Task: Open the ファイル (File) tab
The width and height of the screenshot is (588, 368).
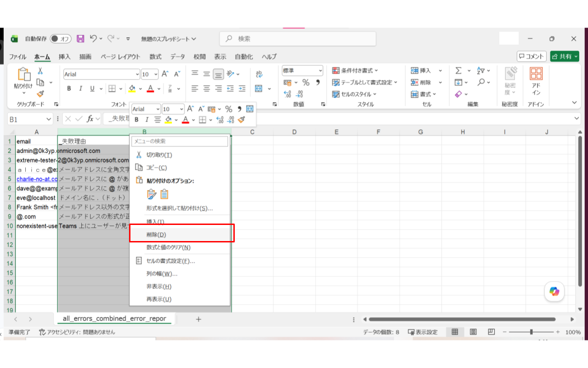Action: point(18,57)
